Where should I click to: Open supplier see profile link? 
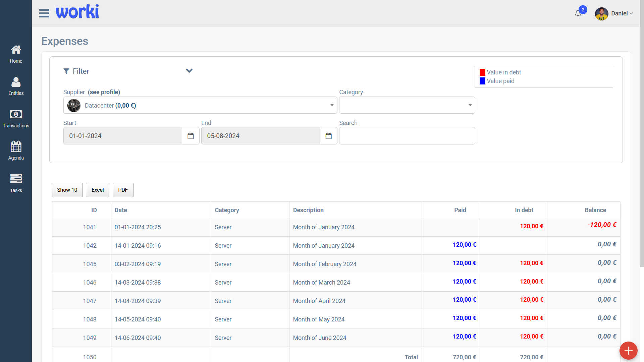pos(104,92)
